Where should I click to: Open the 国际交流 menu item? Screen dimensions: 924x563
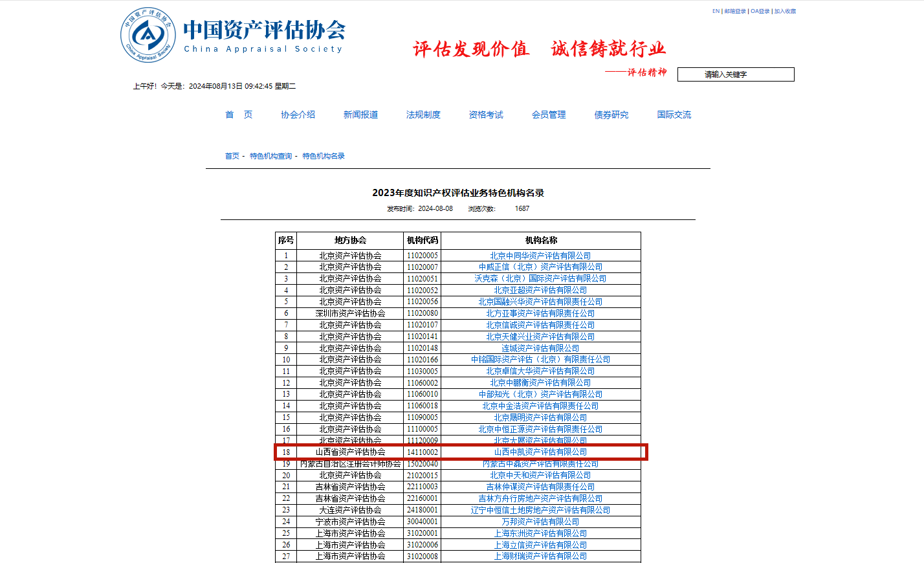coord(674,115)
